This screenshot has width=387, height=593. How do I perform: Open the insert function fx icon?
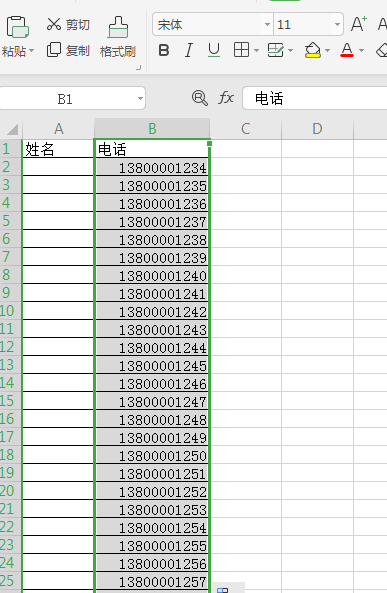tap(226, 98)
